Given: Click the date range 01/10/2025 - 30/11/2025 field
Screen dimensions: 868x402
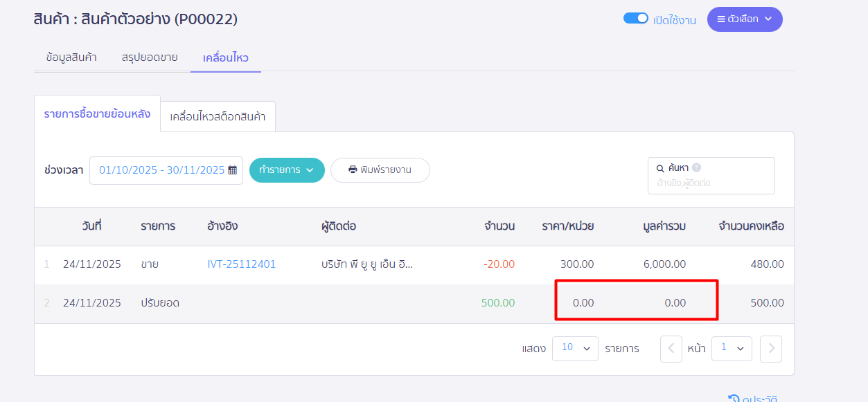Looking at the screenshot, I should click(x=161, y=170).
